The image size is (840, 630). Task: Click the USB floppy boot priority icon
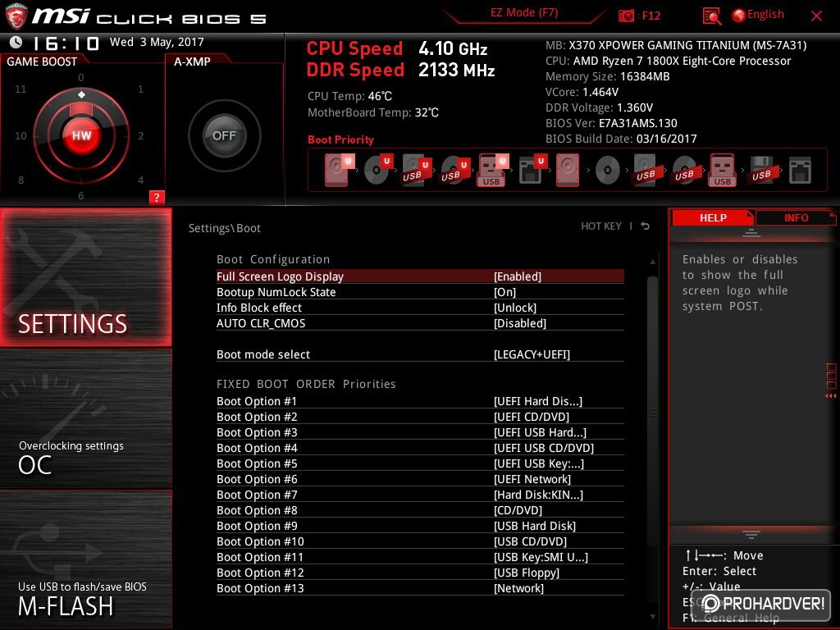(x=761, y=171)
